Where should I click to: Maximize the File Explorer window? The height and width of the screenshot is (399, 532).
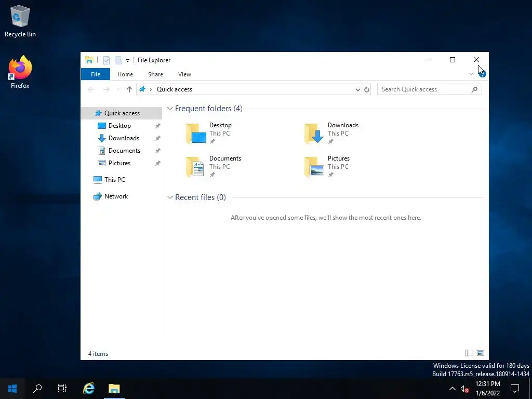click(x=453, y=60)
